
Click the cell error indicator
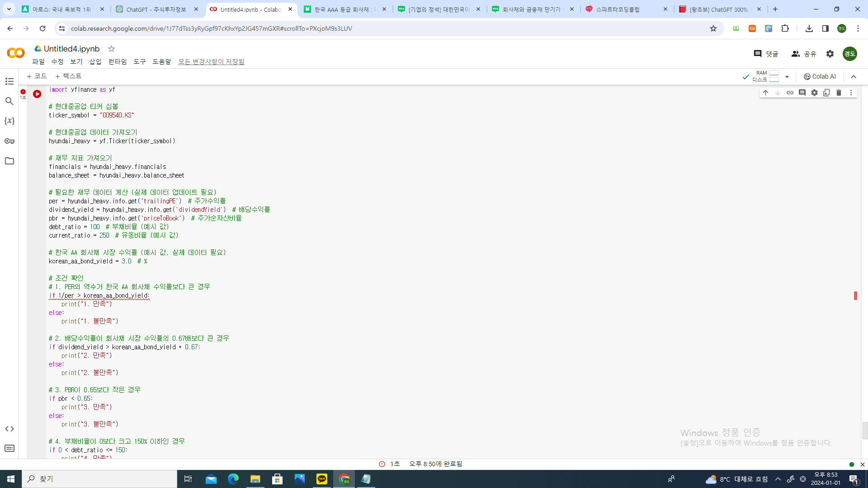point(23,92)
